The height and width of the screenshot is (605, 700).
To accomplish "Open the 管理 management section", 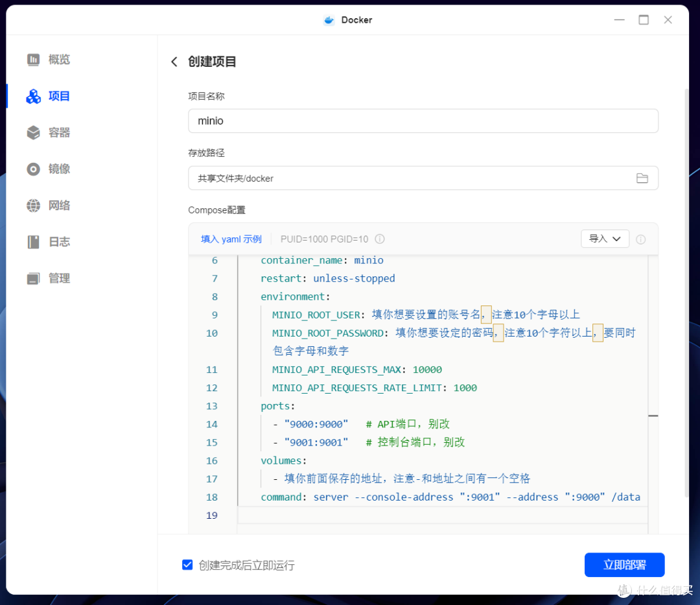I will pyautogui.click(x=48, y=278).
